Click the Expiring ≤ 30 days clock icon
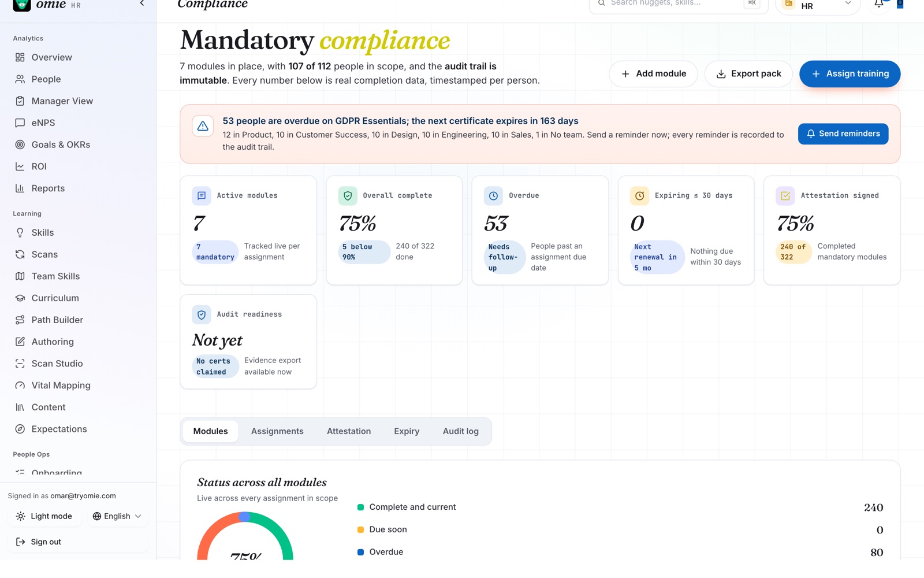 coord(639,196)
